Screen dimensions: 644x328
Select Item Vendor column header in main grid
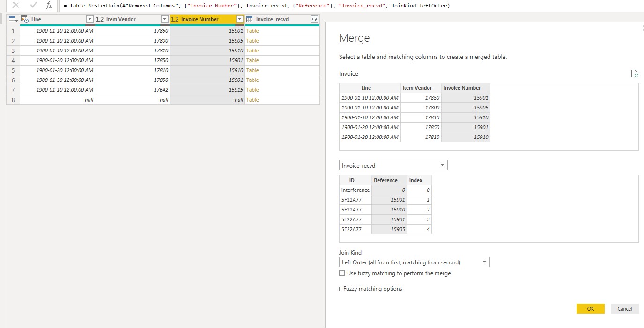(x=132, y=19)
